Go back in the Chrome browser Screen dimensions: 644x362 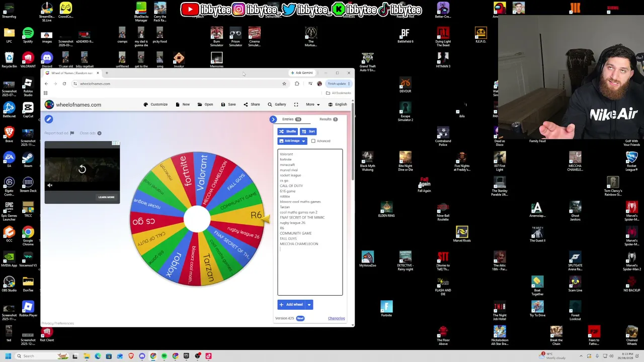46,84
